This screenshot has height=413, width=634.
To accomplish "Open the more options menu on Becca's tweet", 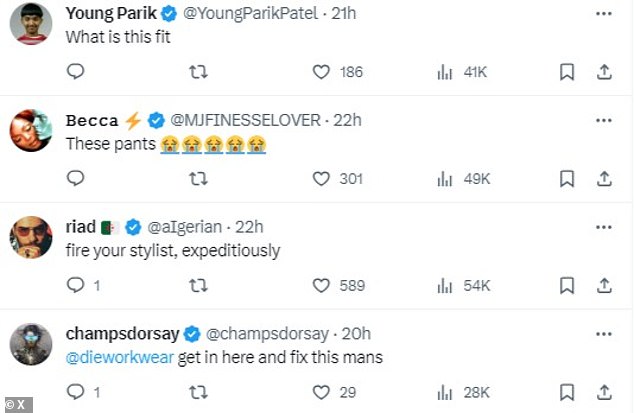I will pyautogui.click(x=604, y=120).
